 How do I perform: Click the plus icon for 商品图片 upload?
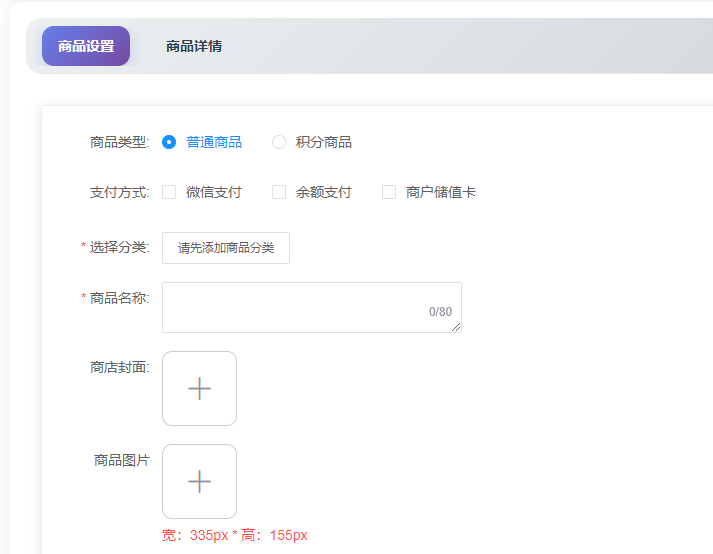[x=199, y=481]
